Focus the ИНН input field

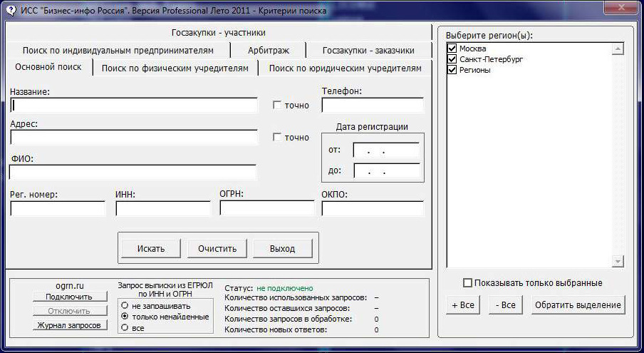(163, 209)
